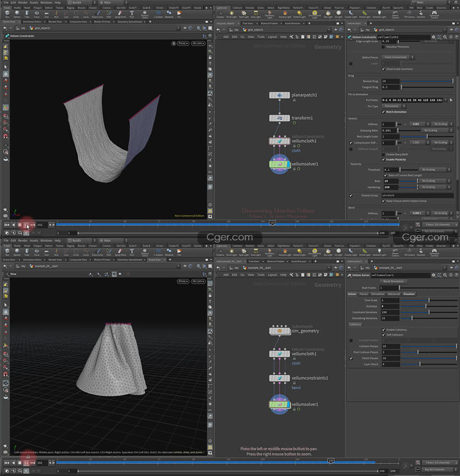This screenshot has width=460, height=476.
Task: Select the Null shelf tool in top window
Action: point(56,14)
